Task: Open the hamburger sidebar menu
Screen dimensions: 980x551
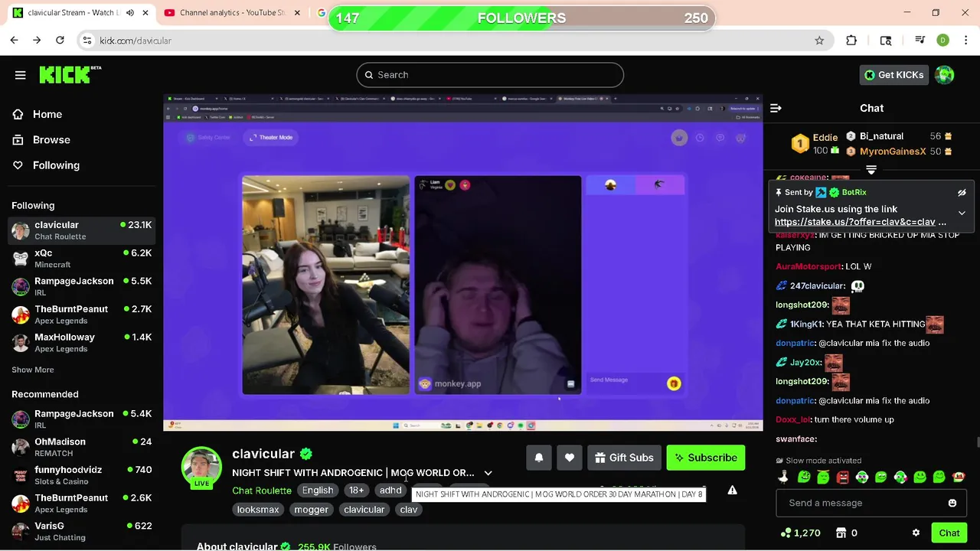Action: [x=21, y=75]
